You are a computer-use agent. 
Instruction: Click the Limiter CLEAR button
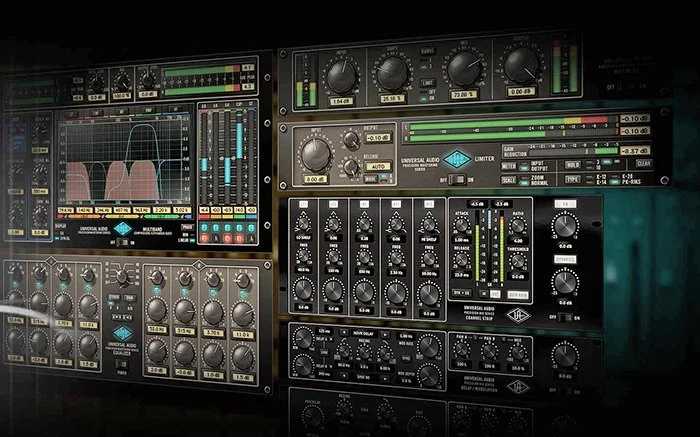(x=643, y=163)
